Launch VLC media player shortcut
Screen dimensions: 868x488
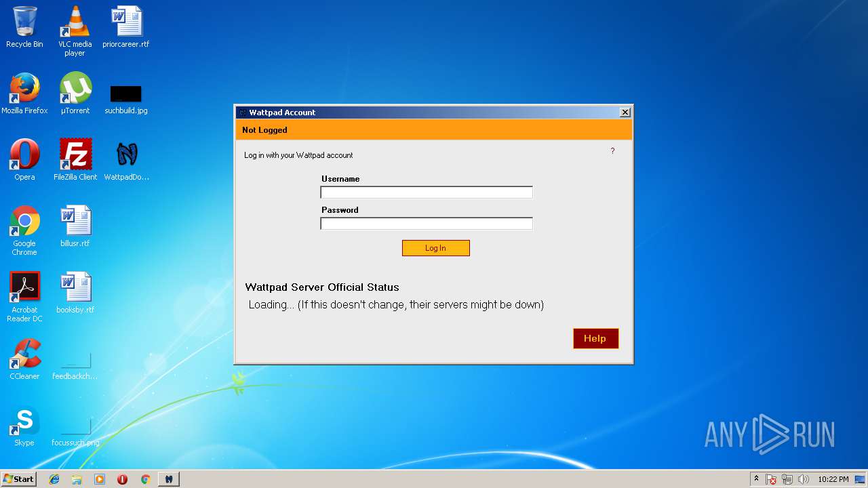coord(75,31)
